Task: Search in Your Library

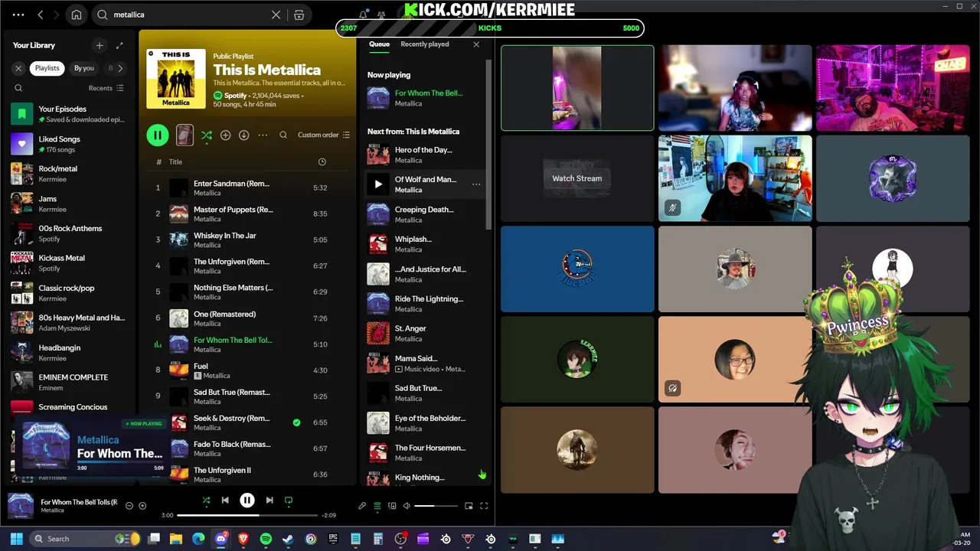Action: pyautogui.click(x=18, y=88)
